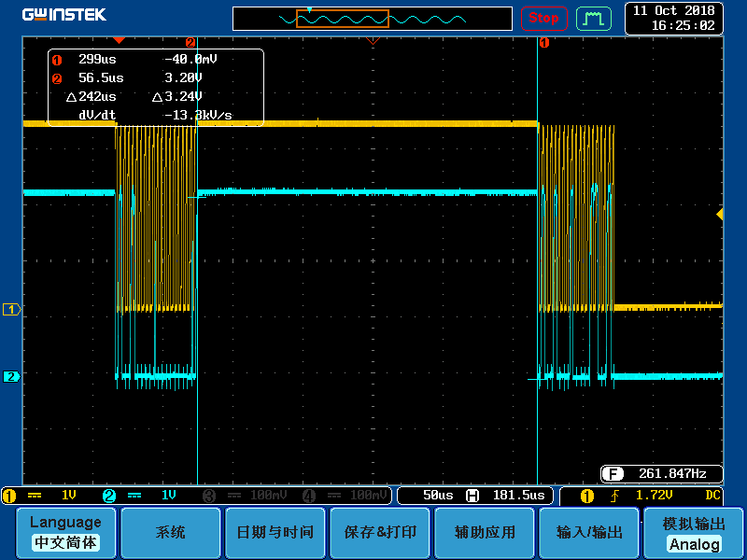747x560 pixels.
Task: Click cursor 2 readout value 56.5us
Action: pos(101,77)
